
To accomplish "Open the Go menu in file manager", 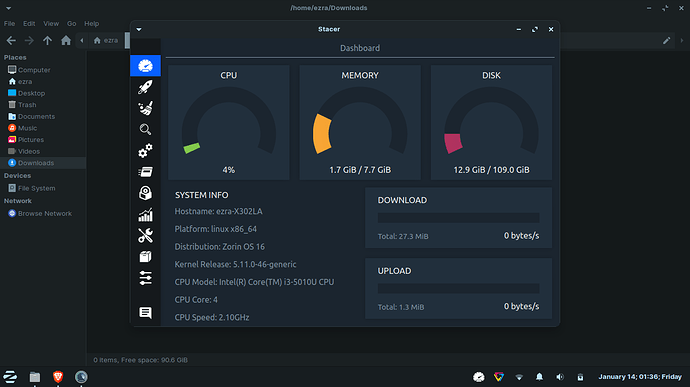I will coord(71,24).
